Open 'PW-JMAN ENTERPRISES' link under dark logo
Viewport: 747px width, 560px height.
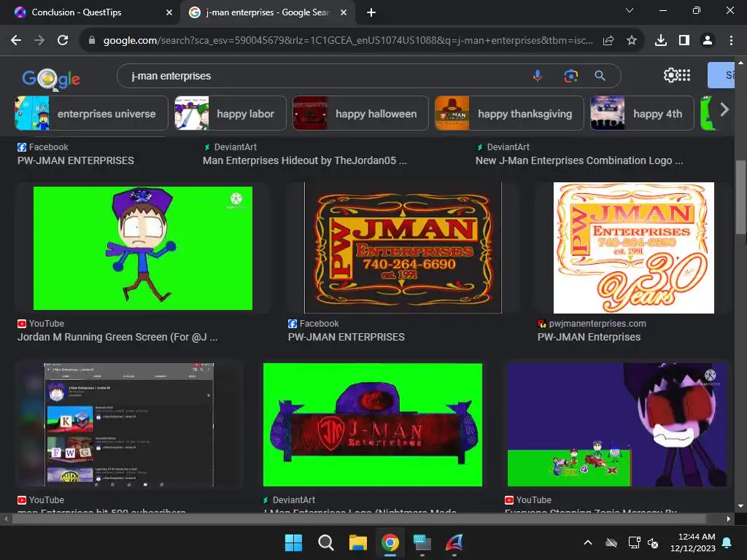tap(347, 337)
